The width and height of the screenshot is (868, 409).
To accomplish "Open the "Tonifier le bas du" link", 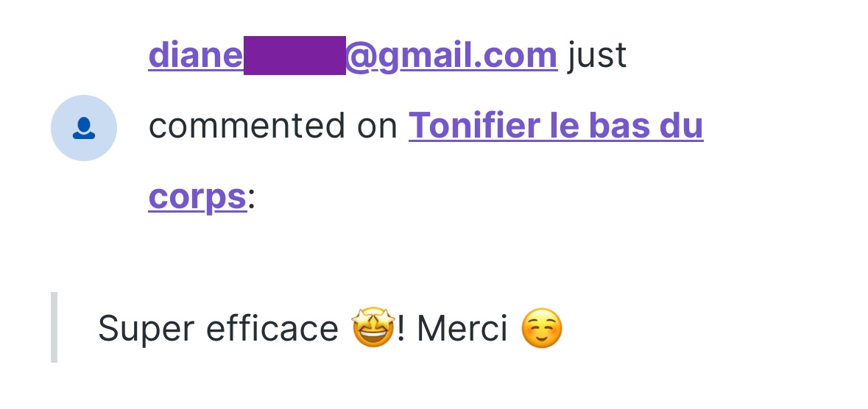I will pyautogui.click(x=555, y=126).
